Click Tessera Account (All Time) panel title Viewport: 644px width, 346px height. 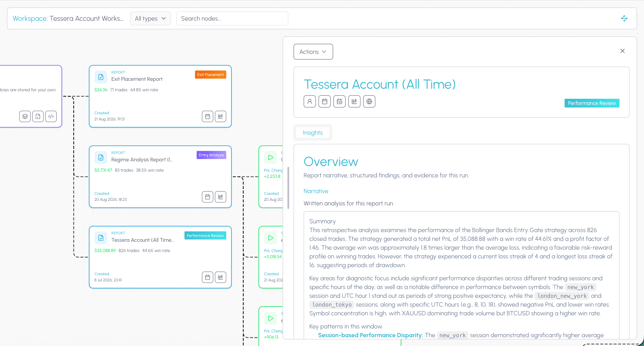point(380,84)
